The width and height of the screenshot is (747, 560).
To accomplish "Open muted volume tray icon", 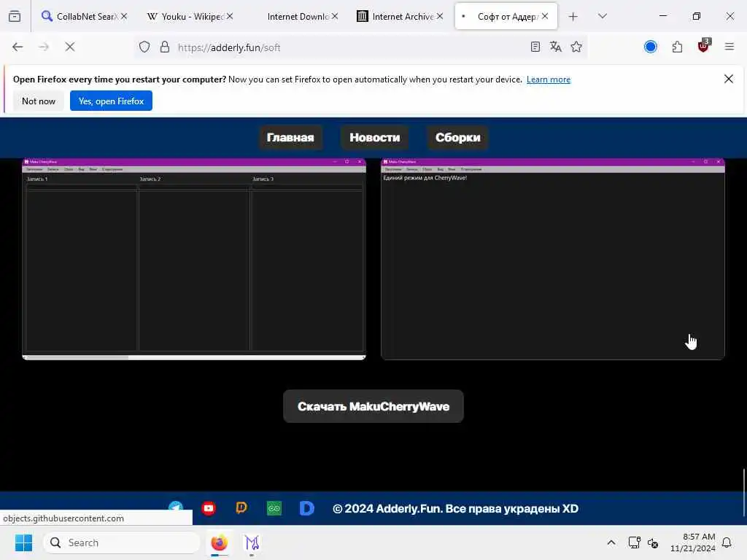I will tap(653, 542).
